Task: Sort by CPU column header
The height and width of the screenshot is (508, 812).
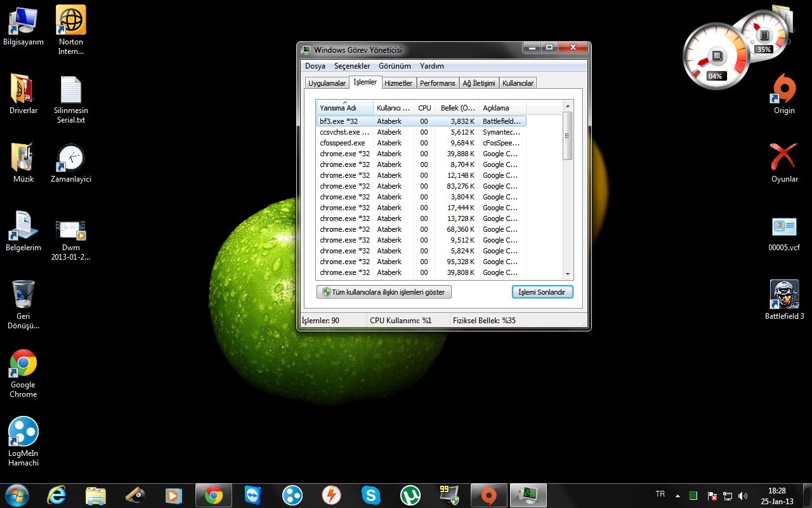Action: tap(425, 108)
